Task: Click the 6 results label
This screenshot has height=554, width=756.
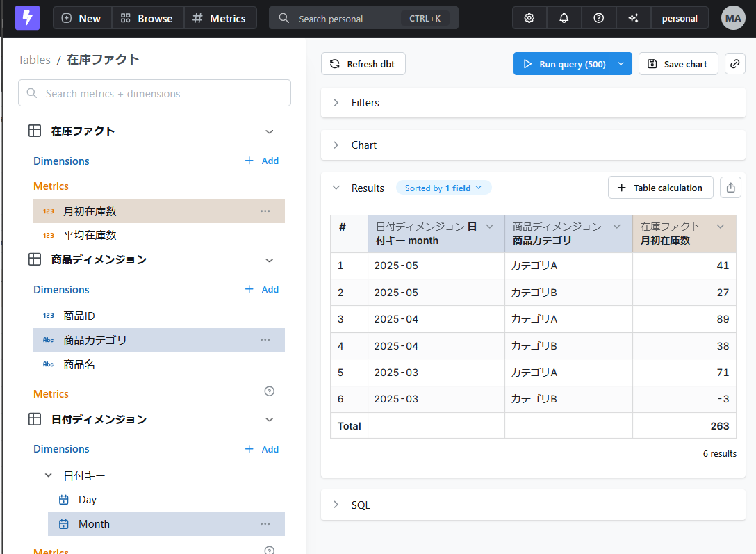Action: [x=719, y=453]
